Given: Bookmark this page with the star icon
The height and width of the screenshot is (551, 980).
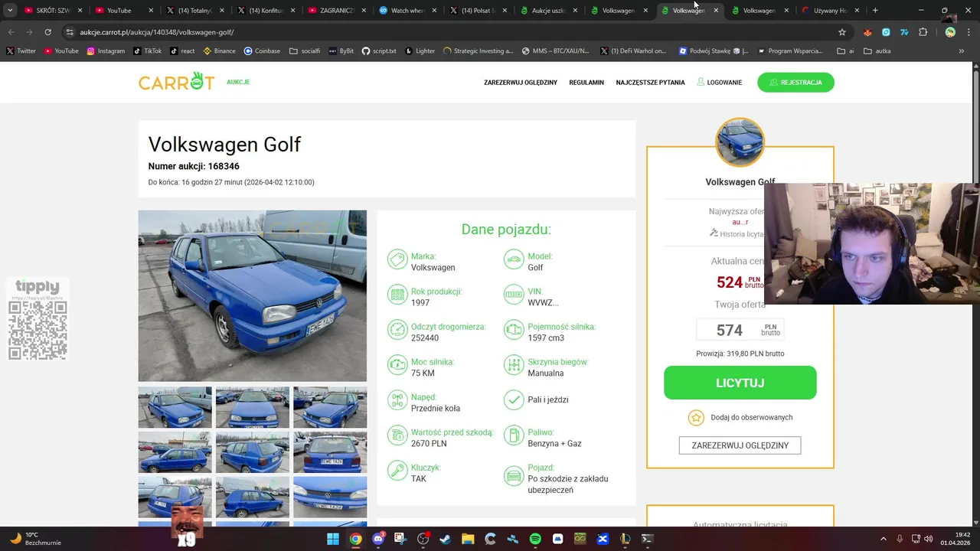Looking at the screenshot, I should click(x=842, y=32).
